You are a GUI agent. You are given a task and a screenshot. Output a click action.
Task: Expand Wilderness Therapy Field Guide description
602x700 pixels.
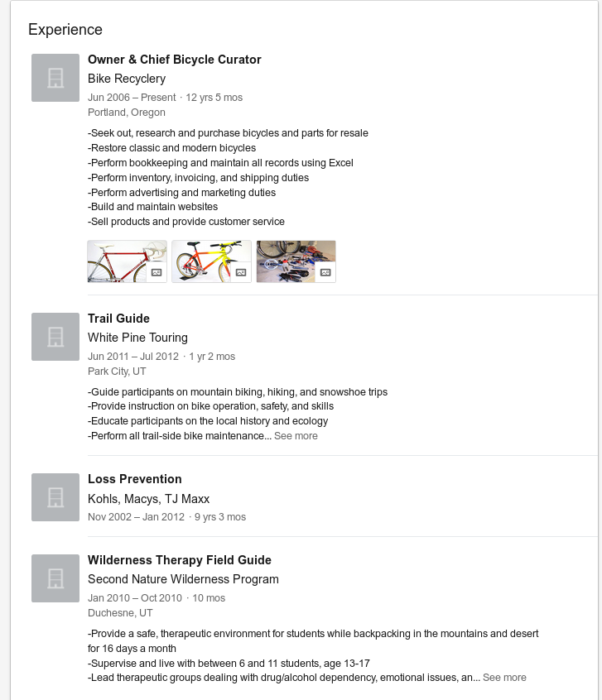point(504,678)
